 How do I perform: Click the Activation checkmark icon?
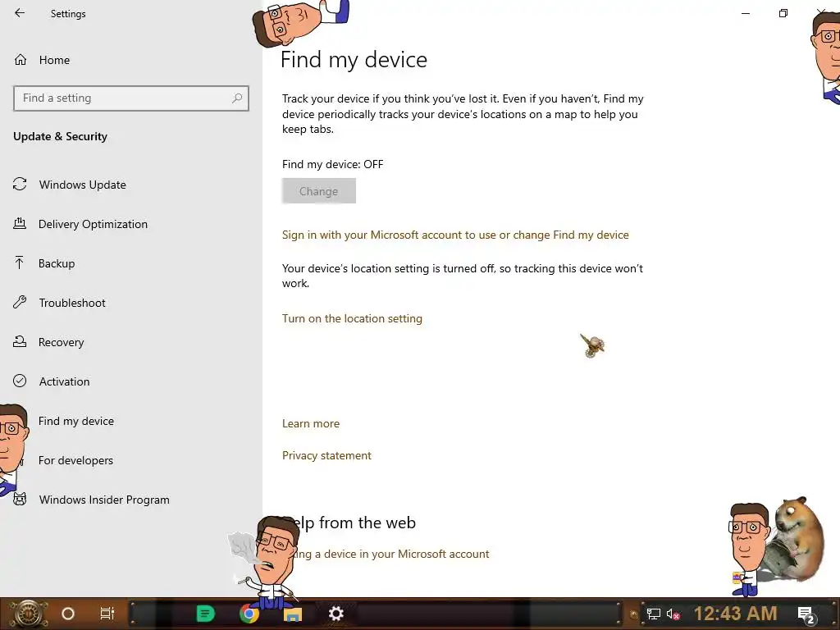pos(20,381)
